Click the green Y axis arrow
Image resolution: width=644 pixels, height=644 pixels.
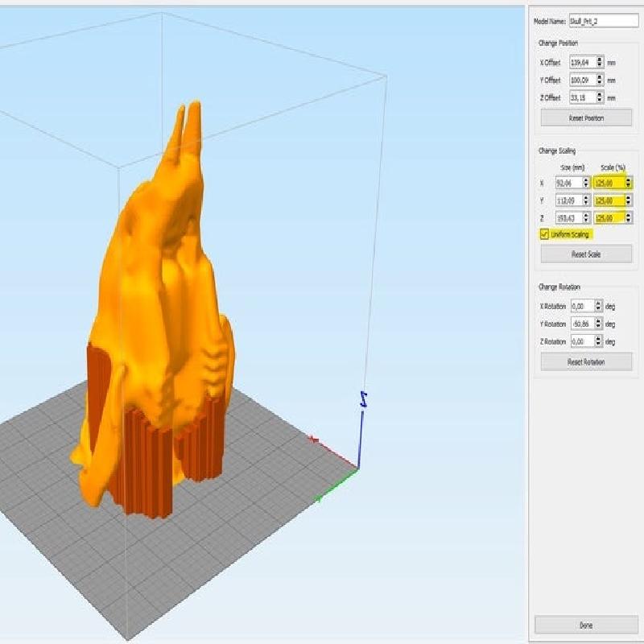click(336, 486)
